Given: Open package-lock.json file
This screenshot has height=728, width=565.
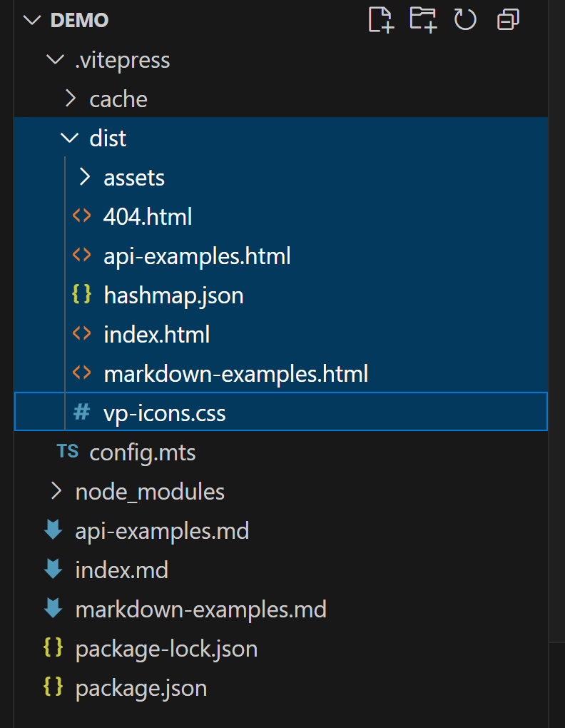Looking at the screenshot, I should (x=166, y=649).
